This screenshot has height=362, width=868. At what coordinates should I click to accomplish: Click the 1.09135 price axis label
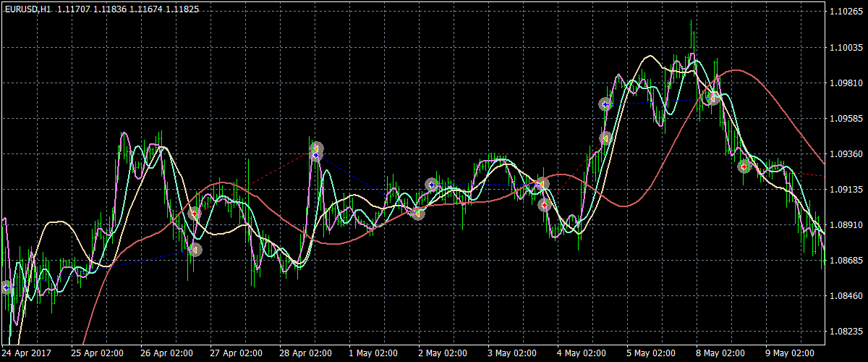(x=846, y=189)
